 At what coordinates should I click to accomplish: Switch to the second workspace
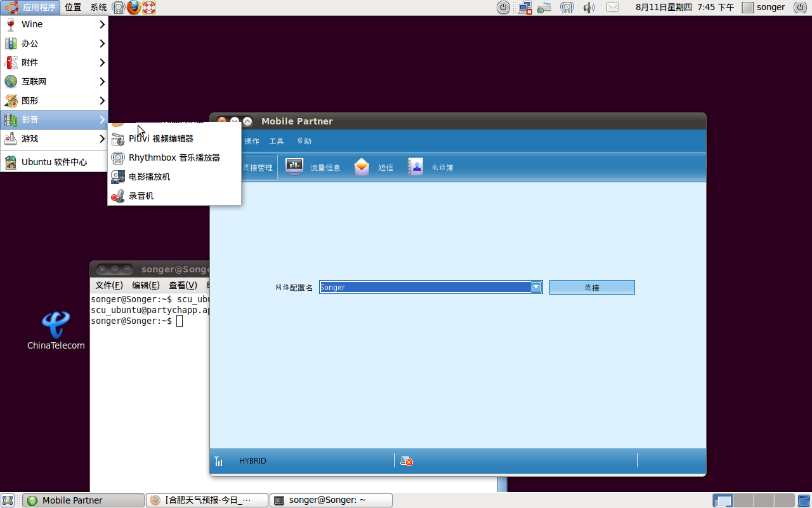coord(743,500)
